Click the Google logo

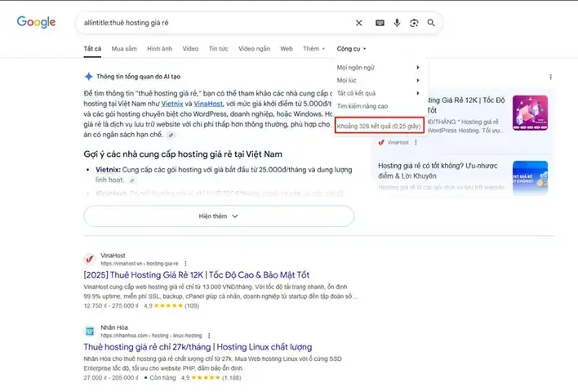pyautogui.click(x=36, y=22)
